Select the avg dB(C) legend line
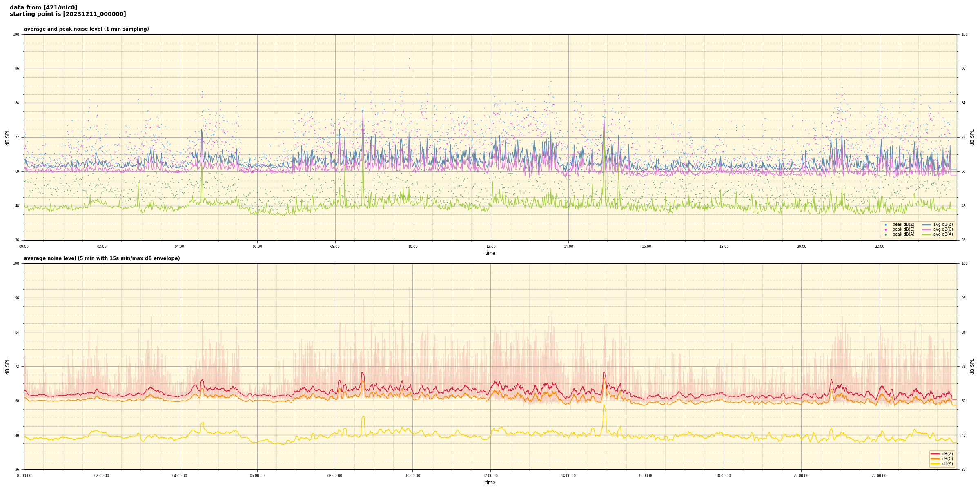Image resolution: width=980 pixels, height=490 pixels. 927,229
